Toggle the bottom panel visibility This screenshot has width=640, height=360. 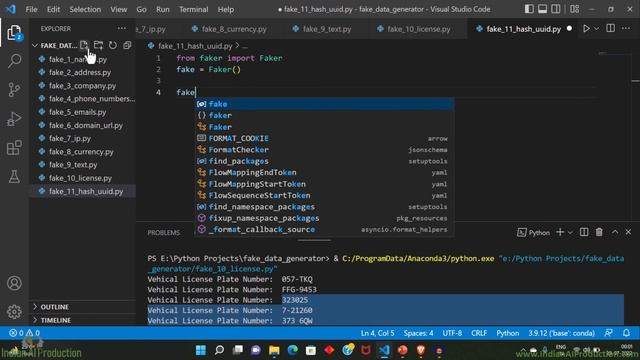point(542,9)
